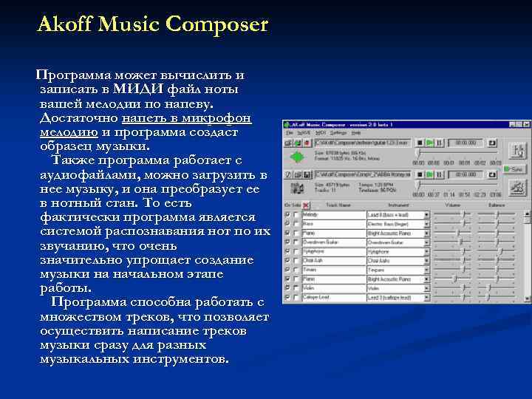Toggle the On checkbox for Bass track

click(287, 224)
